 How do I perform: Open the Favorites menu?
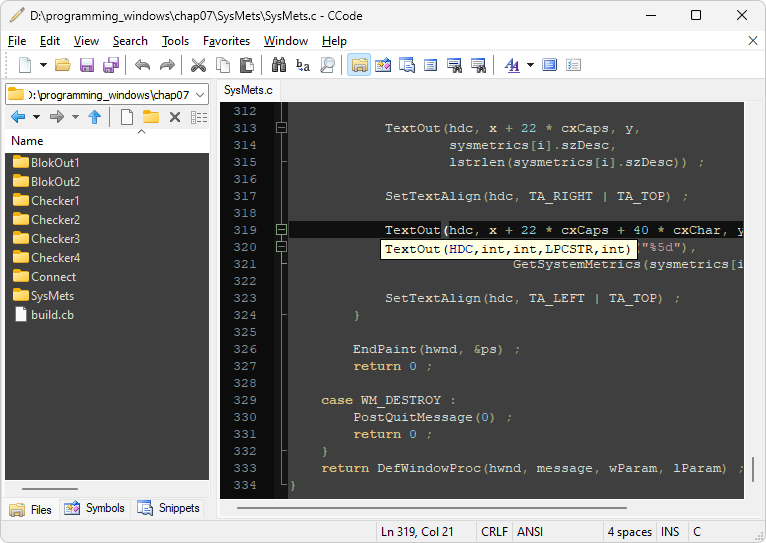(226, 41)
